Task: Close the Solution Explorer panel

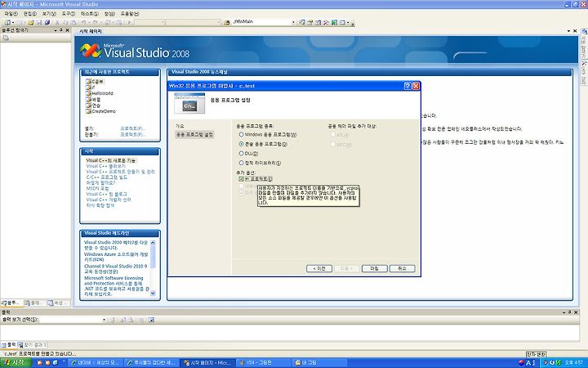Action: tap(68, 30)
